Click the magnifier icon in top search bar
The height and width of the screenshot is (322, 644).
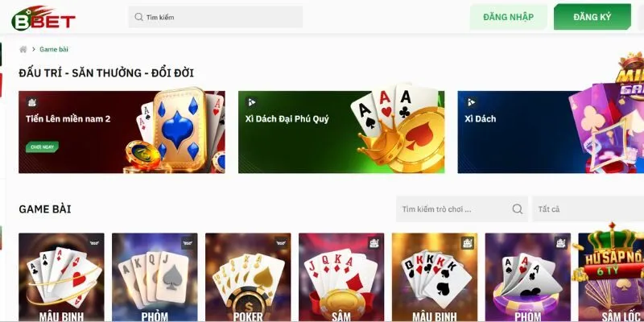pos(138,17)
